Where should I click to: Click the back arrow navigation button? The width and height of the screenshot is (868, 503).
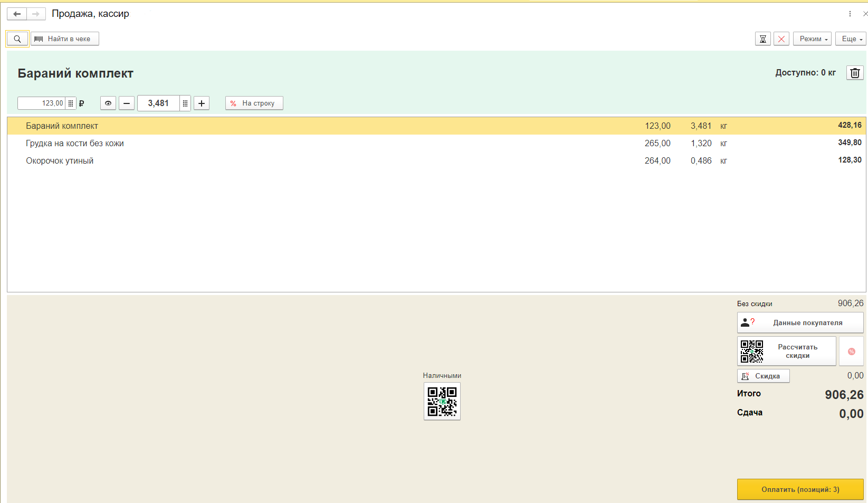pos(17,14)
